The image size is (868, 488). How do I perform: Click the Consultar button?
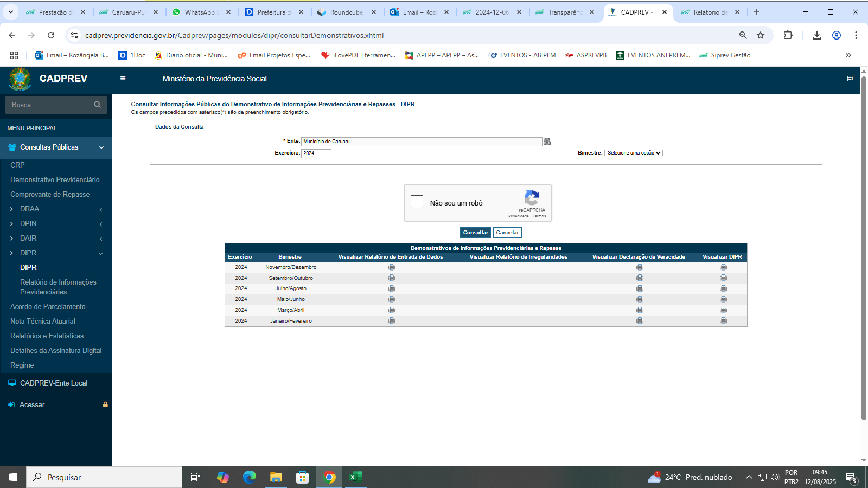click(475, 233)
